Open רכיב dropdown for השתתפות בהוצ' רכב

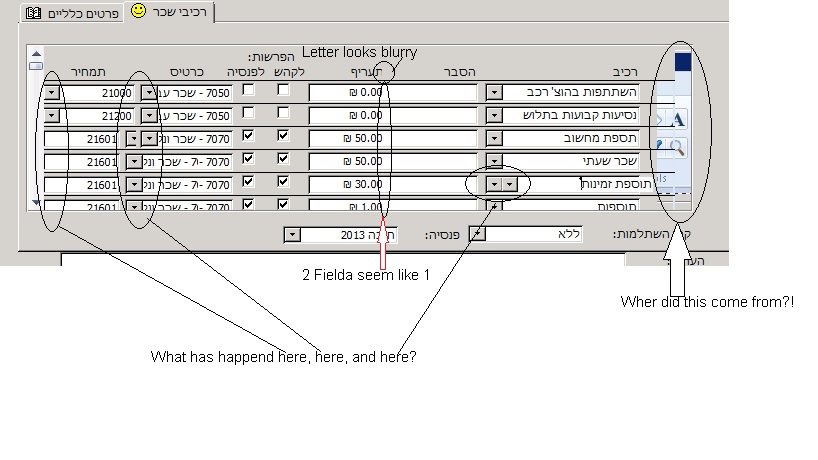click(494, 93)
